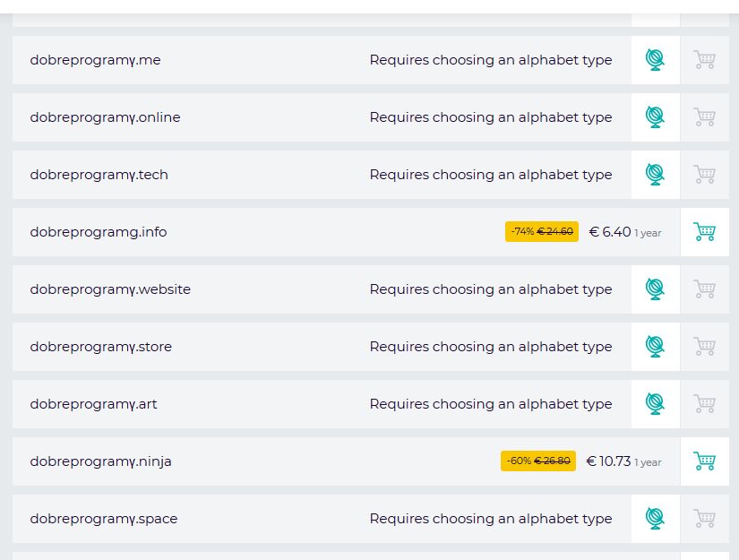Add dobreprogramg.info to cart
739x560 pixels.
[x=704, y=232]
